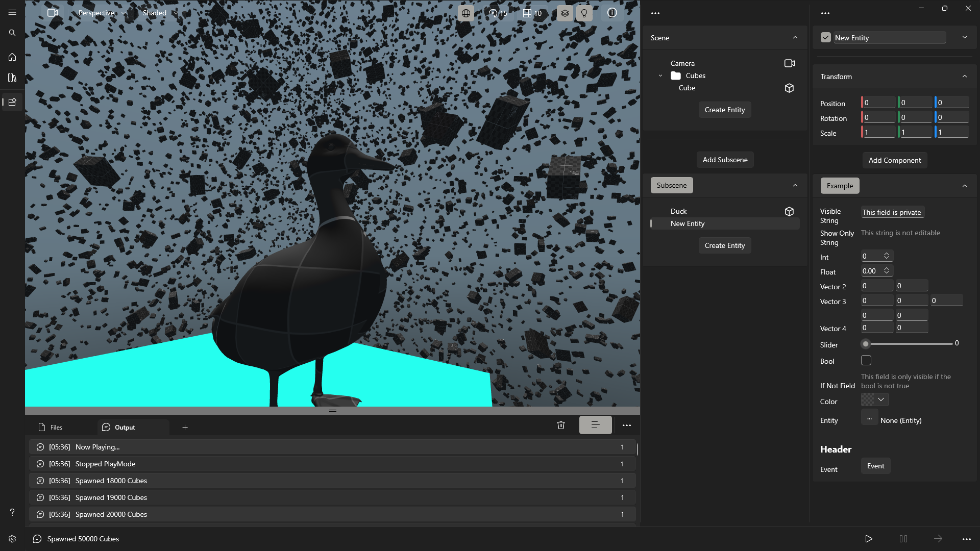Edit the Scale Z field
980x551 pixels.
coord(952,132)
